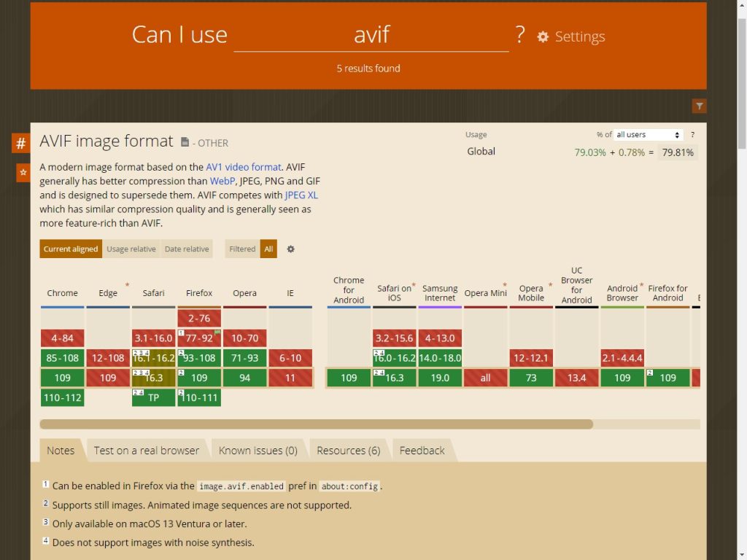Viewport: 747px width, 560px height.
Task: Click Opera Mini all cell
Action: 485,378
